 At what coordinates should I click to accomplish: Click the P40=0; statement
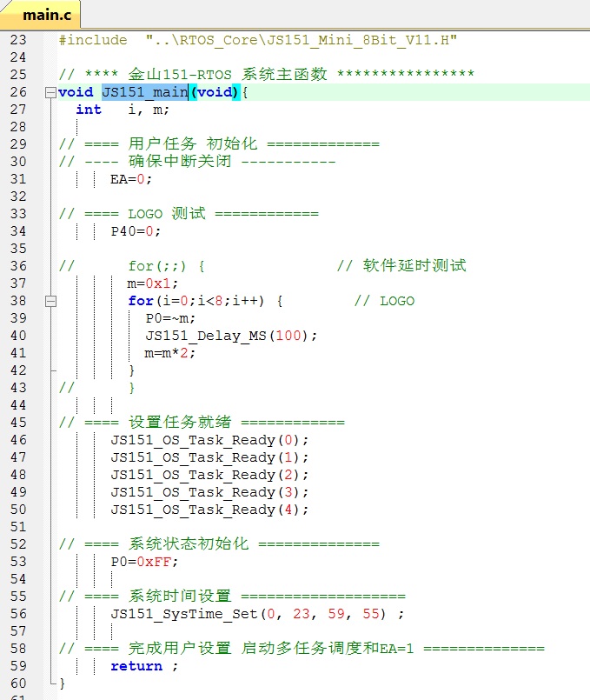[x=136, y=231]
